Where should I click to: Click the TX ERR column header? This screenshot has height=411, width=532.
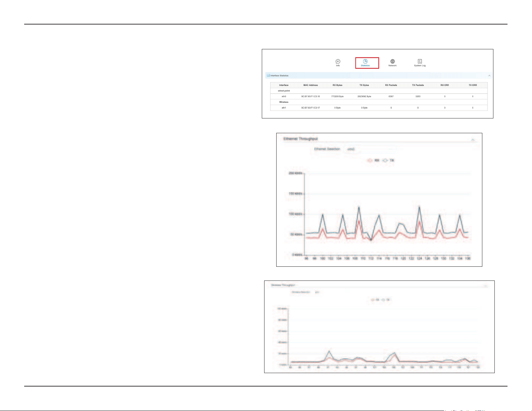pos(473,85)
